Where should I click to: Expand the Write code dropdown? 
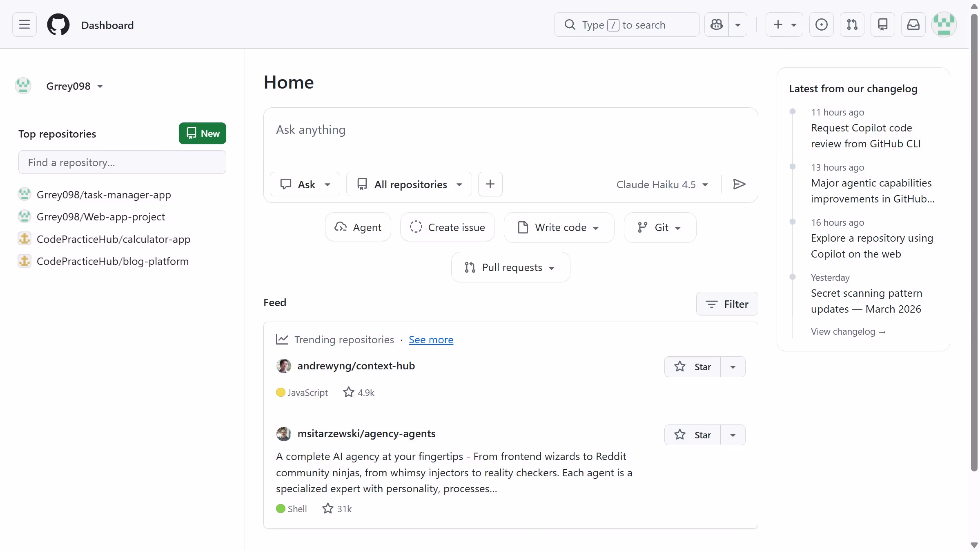(x=559, y=227)
